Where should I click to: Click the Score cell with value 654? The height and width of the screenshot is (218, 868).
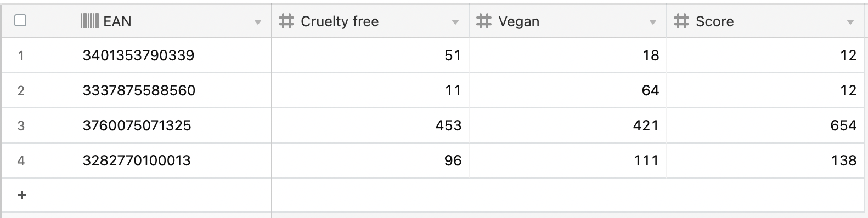[x=765, y=125]
